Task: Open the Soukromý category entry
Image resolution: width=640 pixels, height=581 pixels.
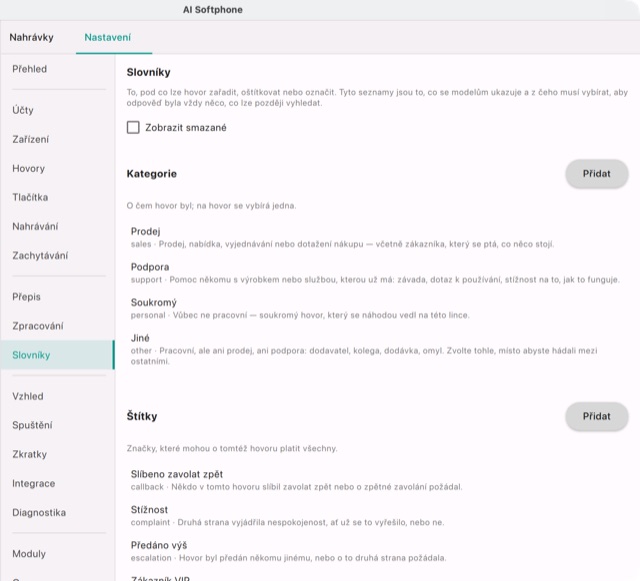Action: tap(378, 308)
